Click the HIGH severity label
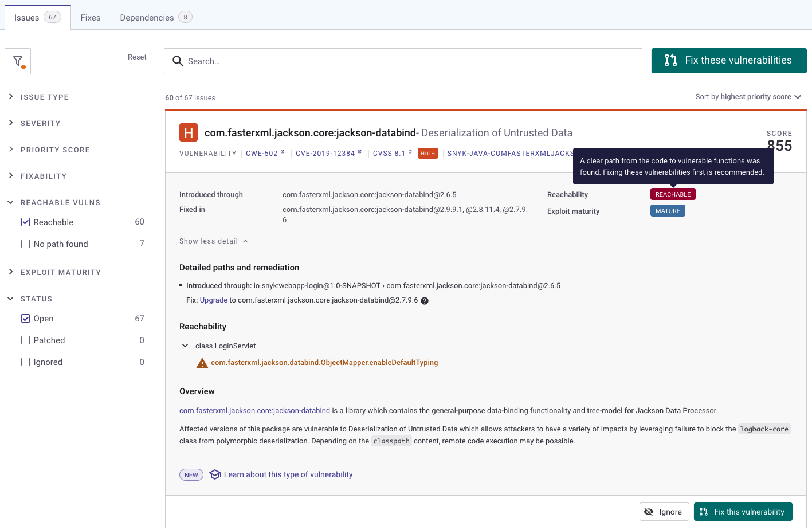Screen dimensions: 812x530 [428, 154]
